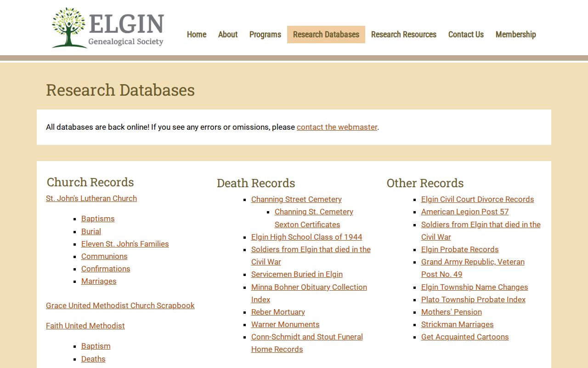Open the Confirmations database
Viewport: 588px width, 368px height.
[106, 269]
